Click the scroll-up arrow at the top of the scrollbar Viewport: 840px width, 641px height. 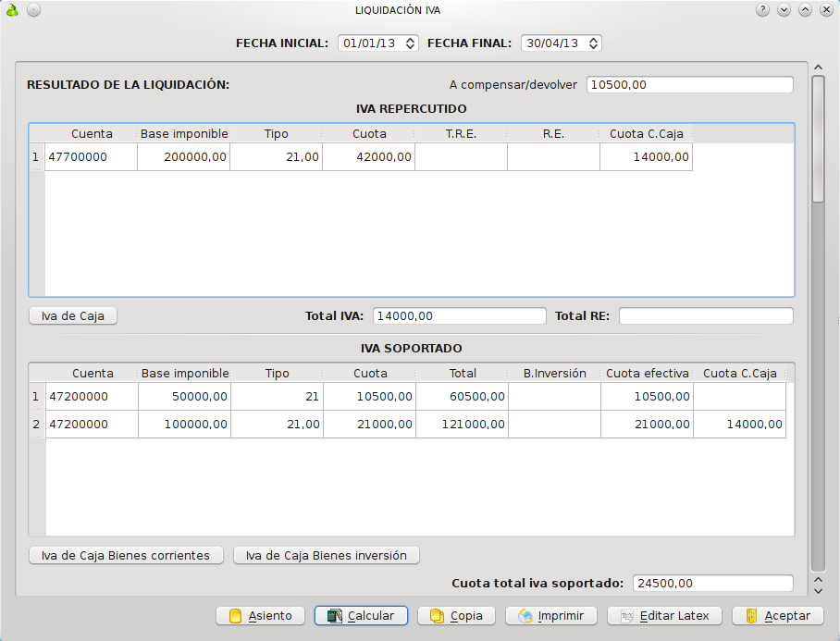(818, 68)
